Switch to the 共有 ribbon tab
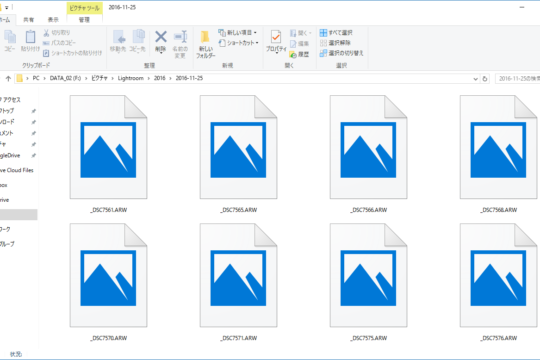 tap(29, 20)
